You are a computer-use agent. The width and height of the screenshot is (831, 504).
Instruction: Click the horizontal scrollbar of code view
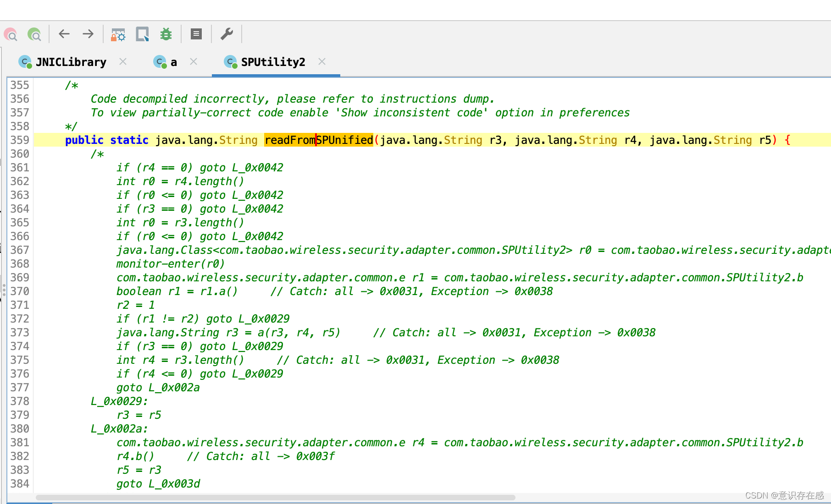tap(275, 498)
